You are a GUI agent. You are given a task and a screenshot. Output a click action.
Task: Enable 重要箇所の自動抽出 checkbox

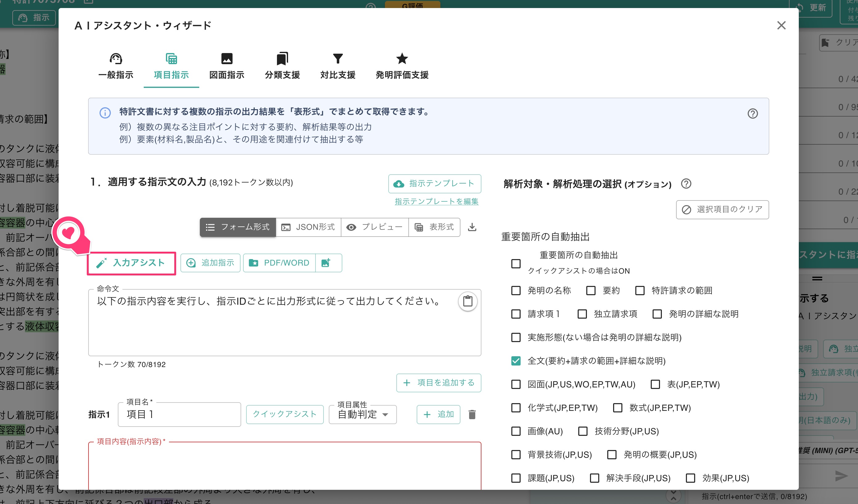(x=516, y=264)
